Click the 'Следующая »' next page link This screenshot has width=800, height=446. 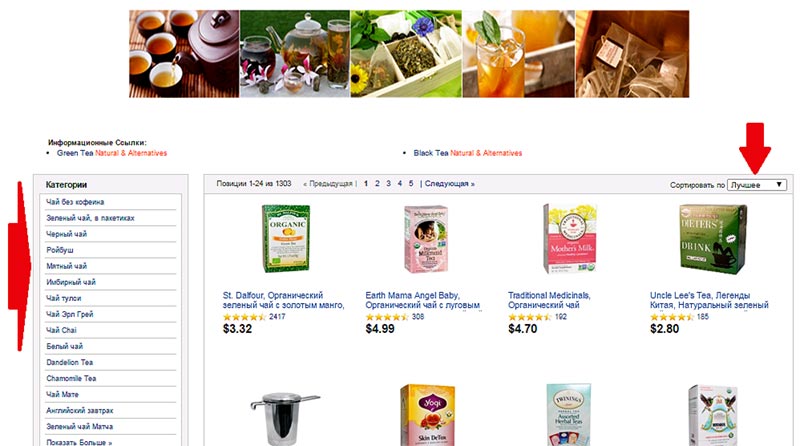coord(449,184)
